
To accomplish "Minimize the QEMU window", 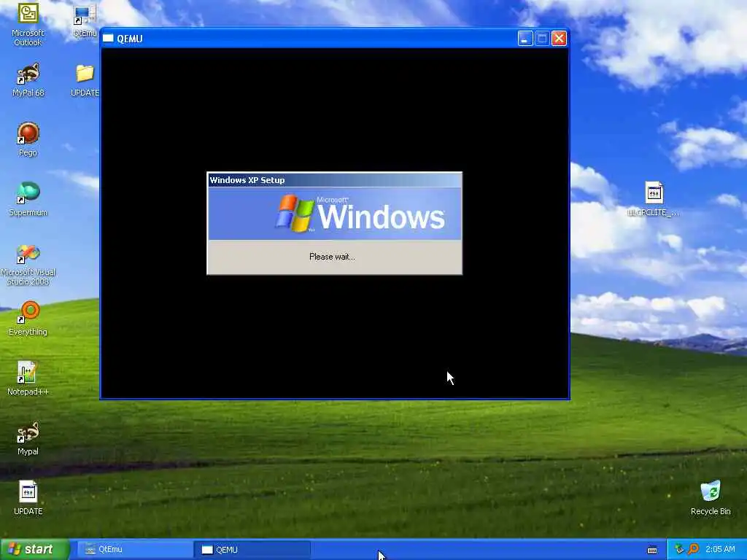I will point(525,38).
